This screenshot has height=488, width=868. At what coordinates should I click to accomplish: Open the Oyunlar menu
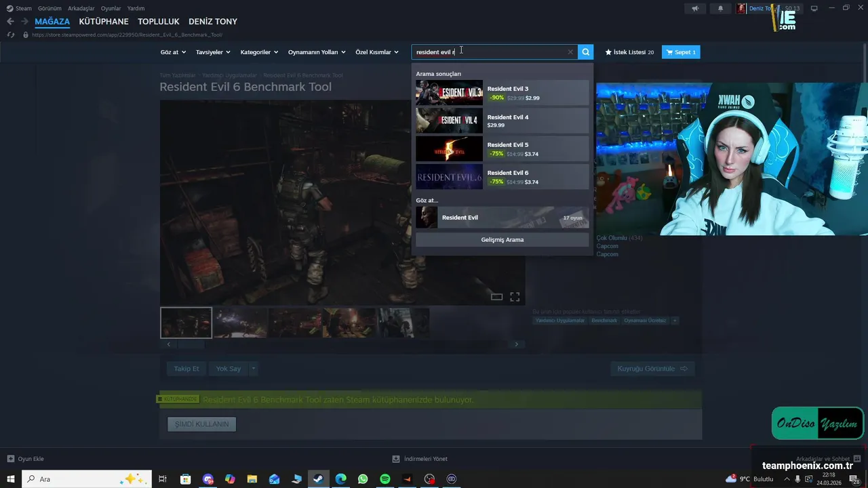click(111, 8)
